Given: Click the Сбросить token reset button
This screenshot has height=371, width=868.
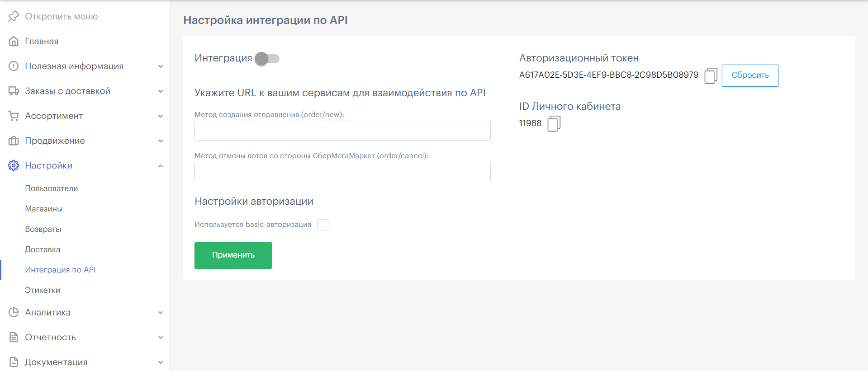Looking at the screenshot, I should (750, 75).
